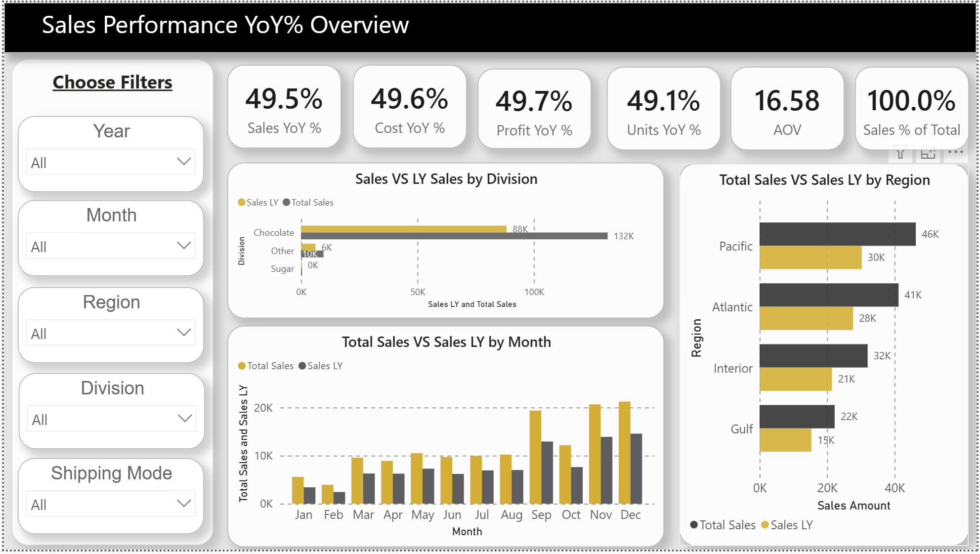Viewport: 980px width, 554px height.
Task: Click the Chocolate Total Sales 132K bar
Action: click(454, 236)
